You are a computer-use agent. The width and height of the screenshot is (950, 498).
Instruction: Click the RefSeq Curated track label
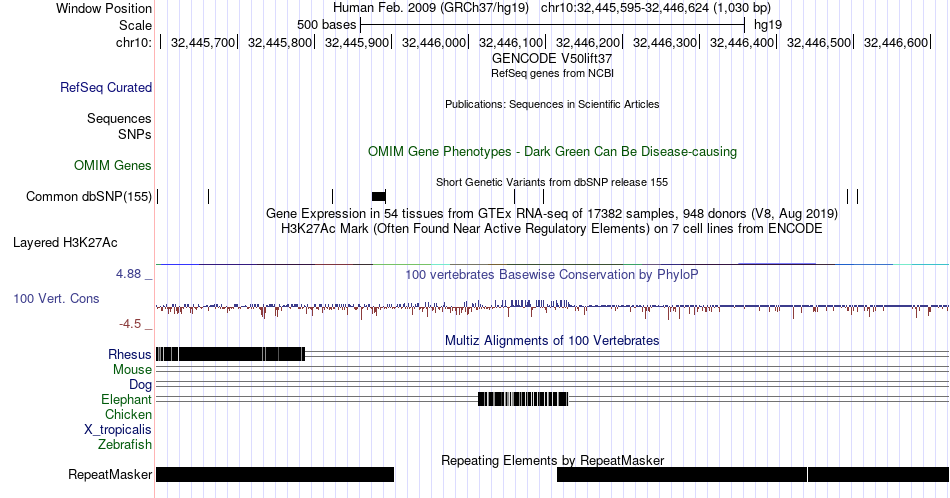[x=106, y=88]
